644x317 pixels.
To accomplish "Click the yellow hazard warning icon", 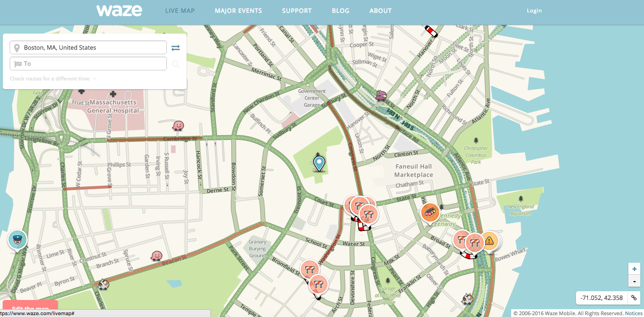I will point(489,240).
